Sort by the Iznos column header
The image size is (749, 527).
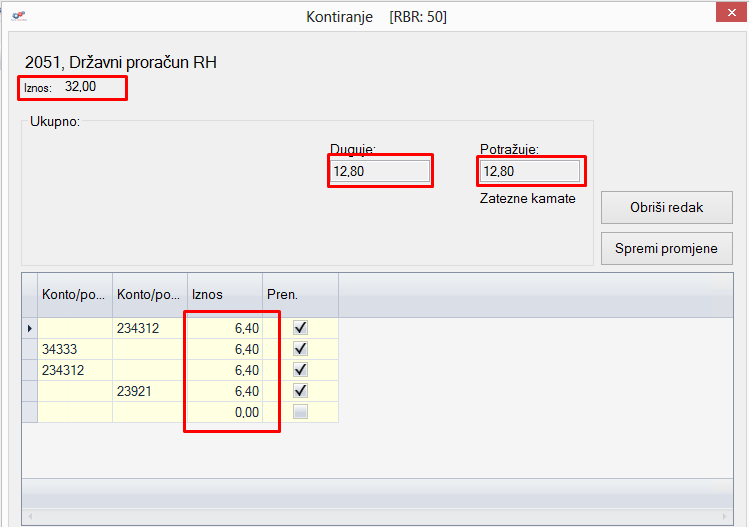[x=224, y=295]
